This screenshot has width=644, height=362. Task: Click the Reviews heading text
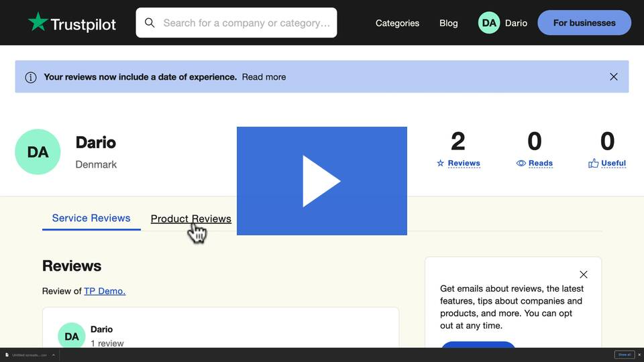(72, 266)
